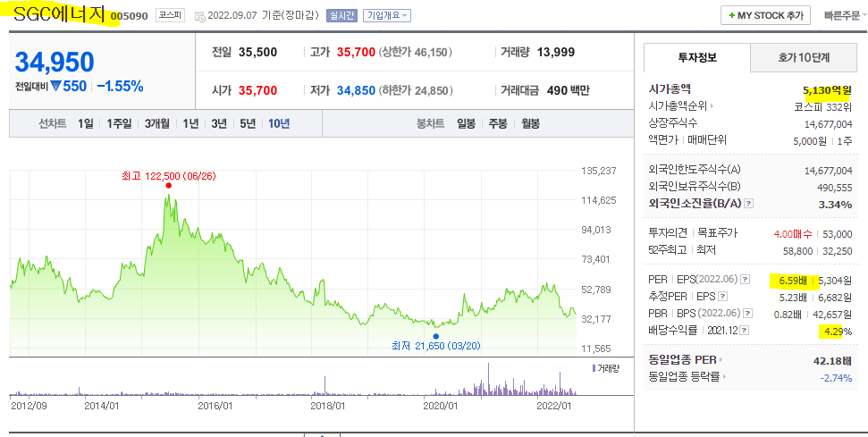
Task: Click the 거래량 13,999 value
Action: [x=556, y=53]
